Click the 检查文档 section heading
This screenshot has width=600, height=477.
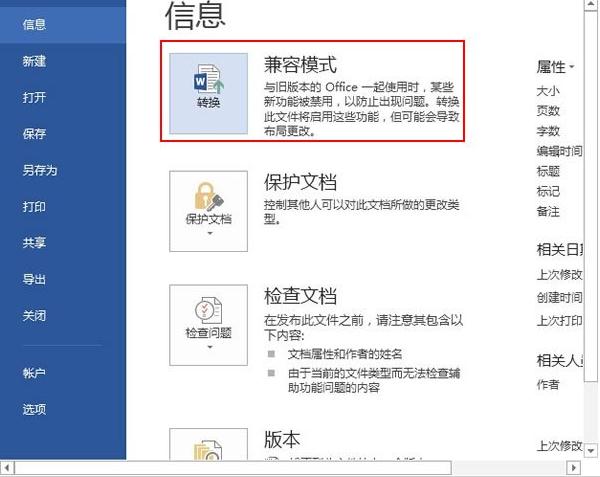(300, 296)
